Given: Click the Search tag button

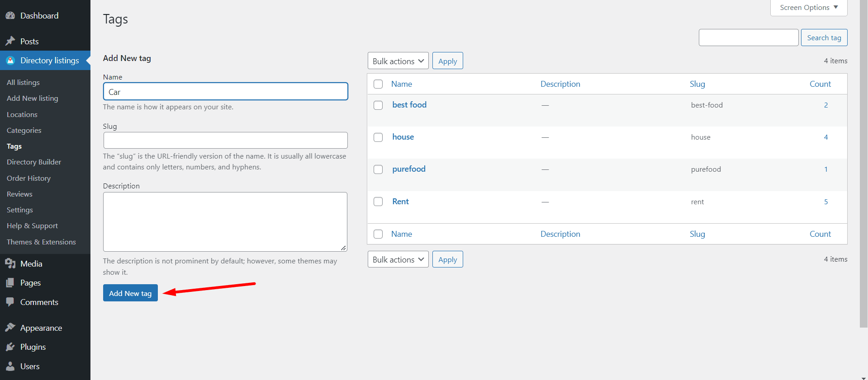Looking at the screenshot, I should 824,38.
